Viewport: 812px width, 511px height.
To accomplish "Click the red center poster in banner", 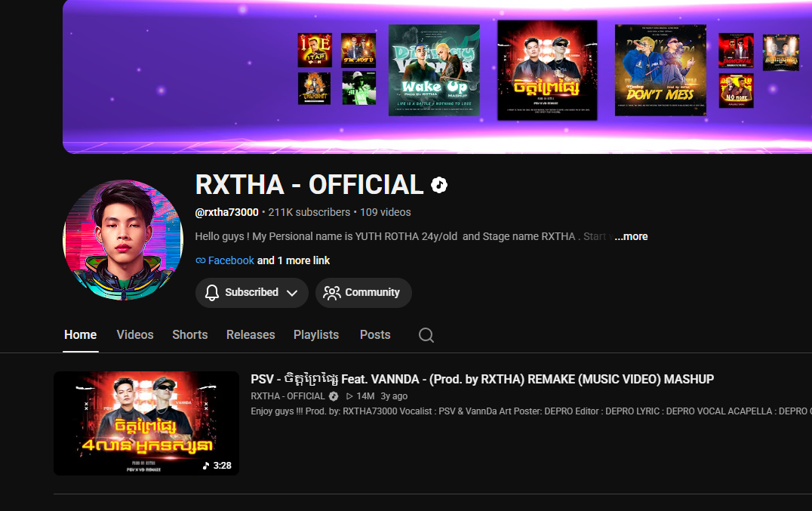I will pyautogui.click(x=547, y=70).
